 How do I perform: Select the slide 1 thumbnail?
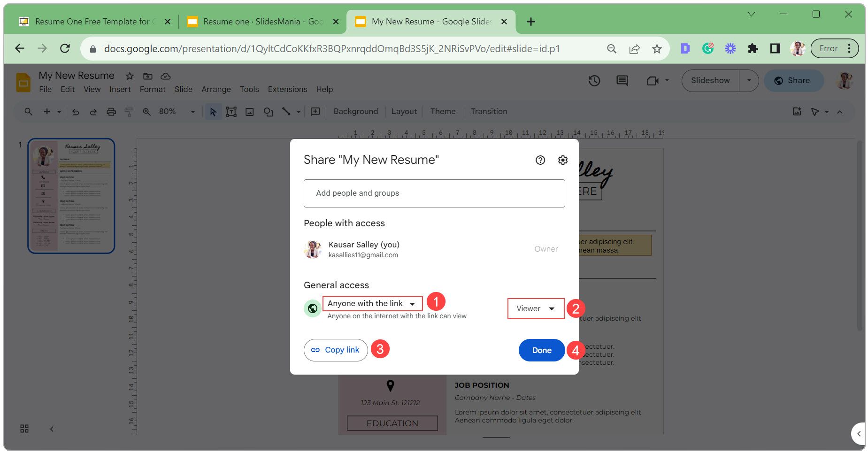click(x=71, y=196)
